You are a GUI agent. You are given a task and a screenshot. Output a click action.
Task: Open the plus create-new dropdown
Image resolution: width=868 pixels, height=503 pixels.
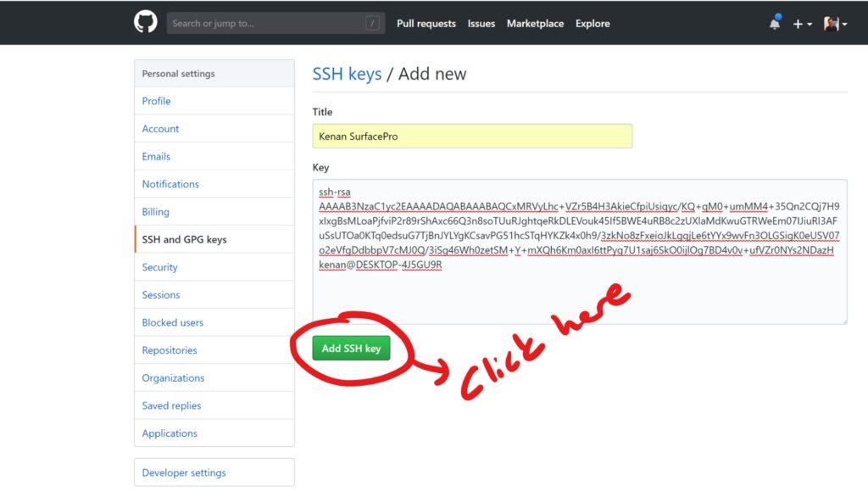pyautogui.click(x=802, y=24)
